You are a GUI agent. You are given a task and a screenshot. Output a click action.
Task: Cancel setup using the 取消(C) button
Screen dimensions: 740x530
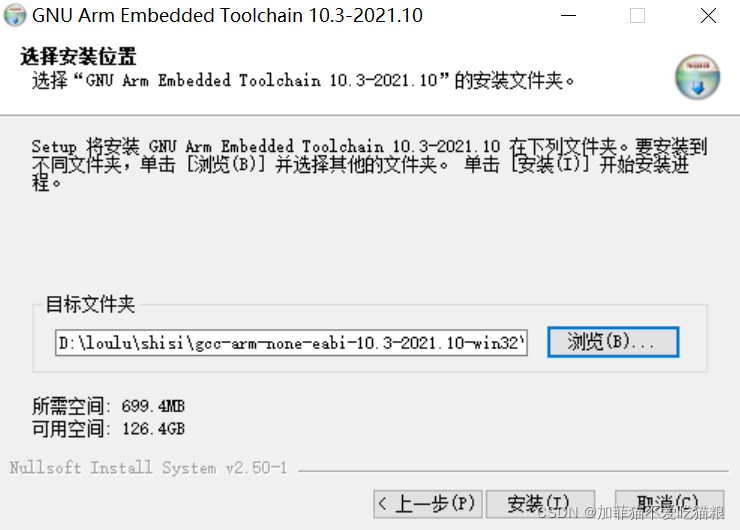click(x=669, y=504)
